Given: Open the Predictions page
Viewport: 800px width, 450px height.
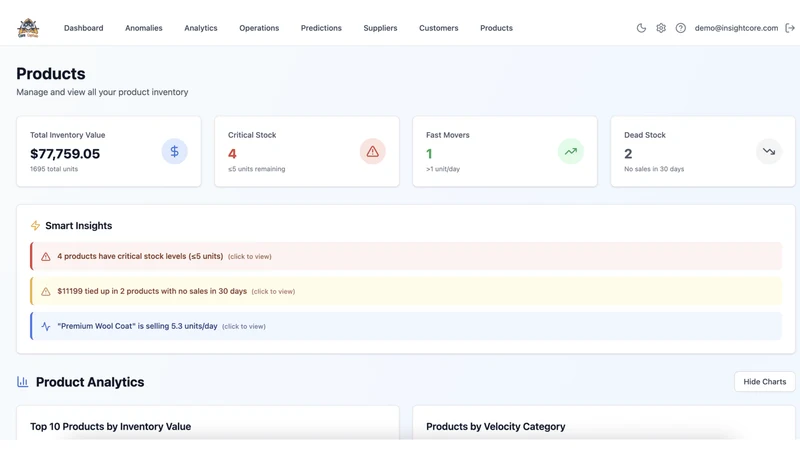Looking at the screenshot, I should pos(321,28).
